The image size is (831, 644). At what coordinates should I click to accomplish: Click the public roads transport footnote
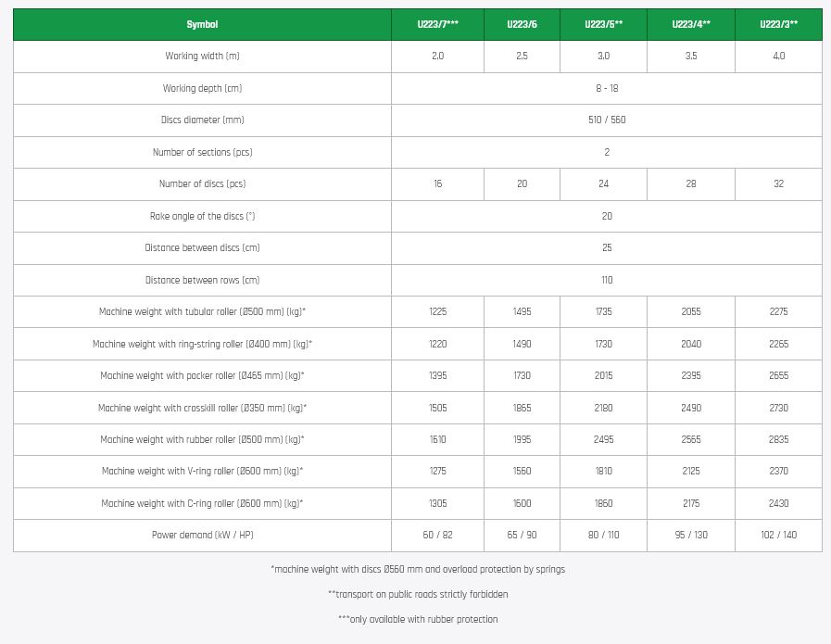tap(418, 594)
